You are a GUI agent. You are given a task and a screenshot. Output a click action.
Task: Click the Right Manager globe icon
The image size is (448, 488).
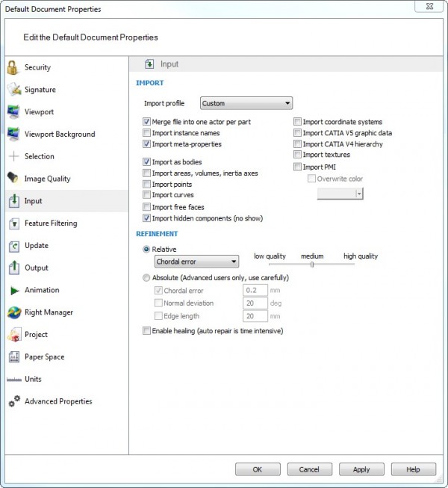tap(14, 312)
